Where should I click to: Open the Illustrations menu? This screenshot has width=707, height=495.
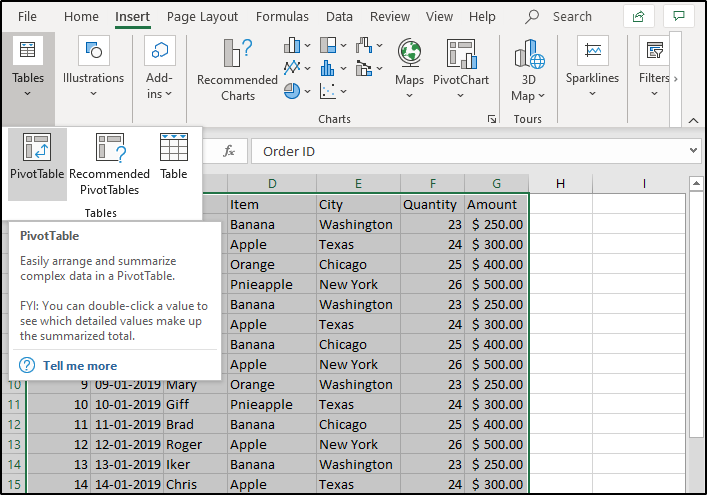tap(93, 68)
